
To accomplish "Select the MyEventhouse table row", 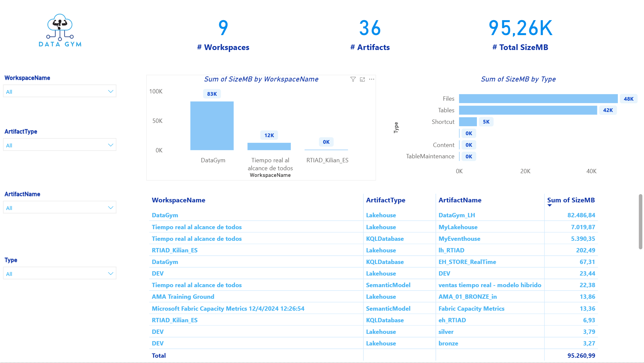I will [x=373, y=239].
